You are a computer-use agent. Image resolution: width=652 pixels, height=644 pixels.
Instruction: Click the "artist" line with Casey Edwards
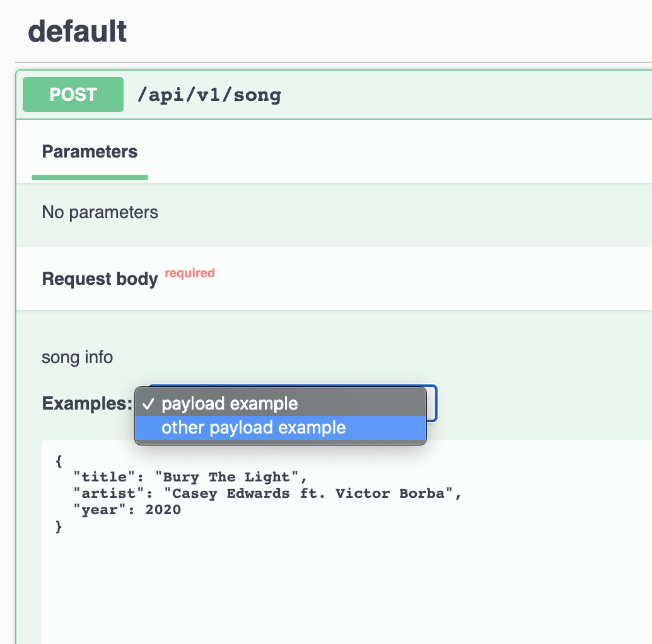[x=267, y=493]
